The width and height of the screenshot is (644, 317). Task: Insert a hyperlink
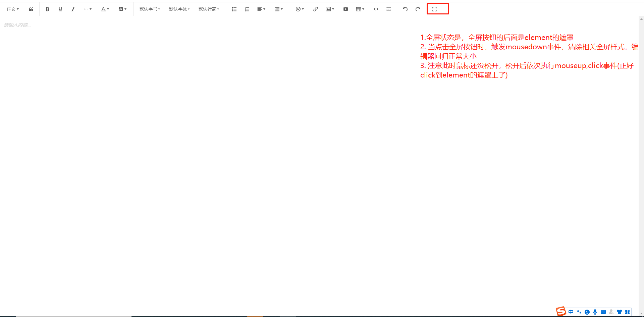(315, 9)
